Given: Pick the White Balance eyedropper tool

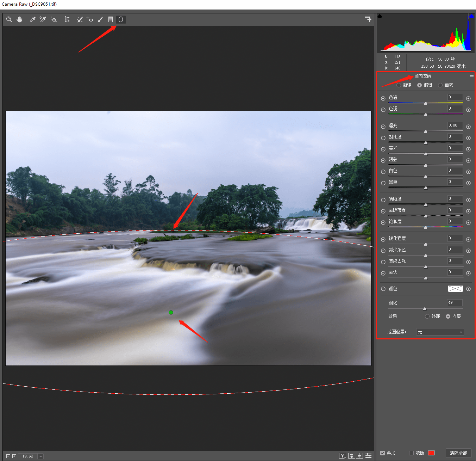Looking at the screenshot, I should coord(32,19).
